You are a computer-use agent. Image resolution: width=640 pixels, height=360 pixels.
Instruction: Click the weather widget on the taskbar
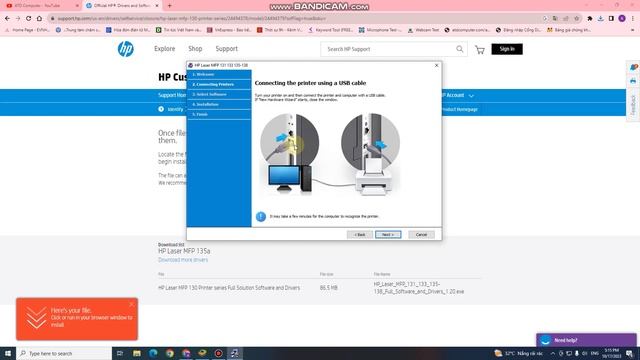[518, 353]
